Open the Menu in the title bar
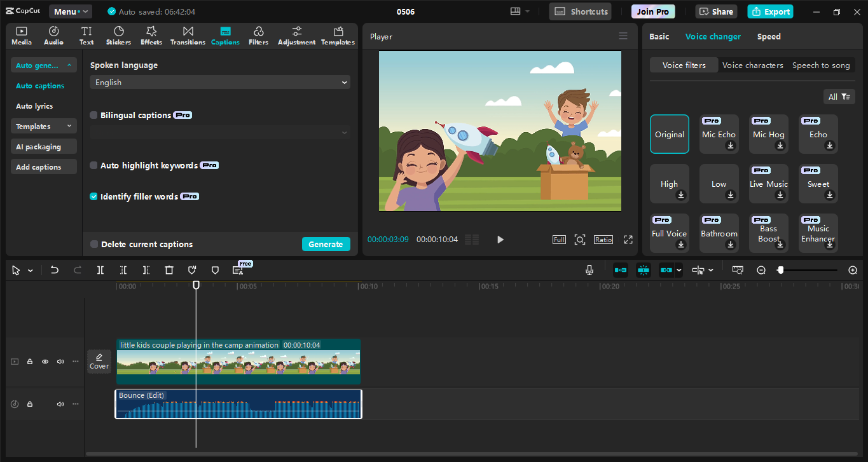 click(x=70, y=11)
